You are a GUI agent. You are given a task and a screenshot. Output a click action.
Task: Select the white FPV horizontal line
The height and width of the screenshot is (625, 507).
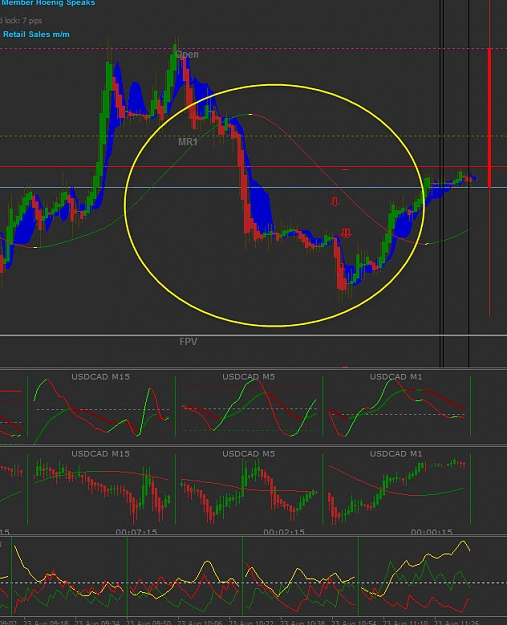(254, 336)
